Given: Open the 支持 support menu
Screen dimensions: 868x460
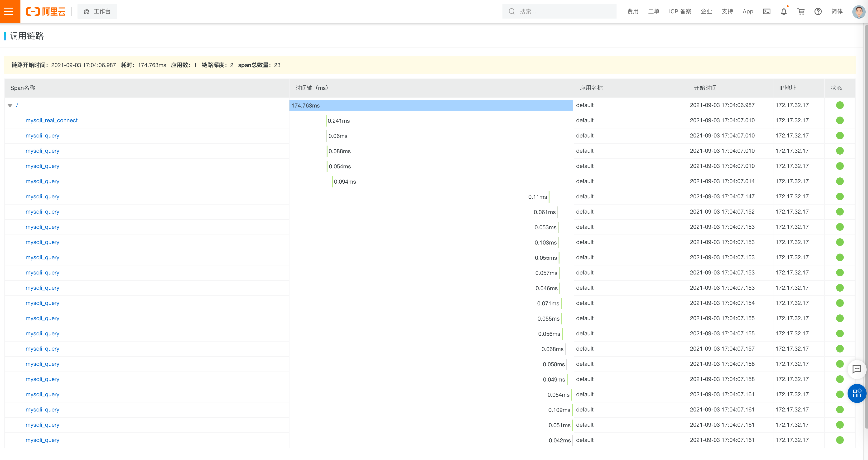Looking at the screenshot, I should click(727, 11).
